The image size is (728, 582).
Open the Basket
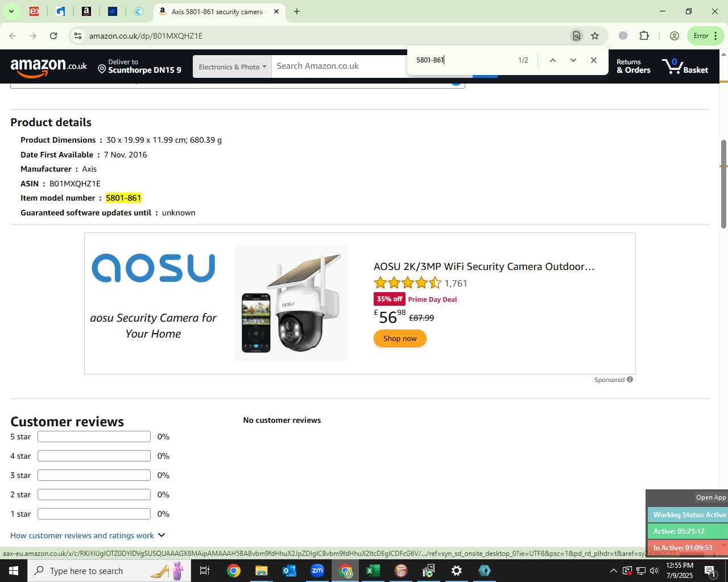[x=685, y=66]
